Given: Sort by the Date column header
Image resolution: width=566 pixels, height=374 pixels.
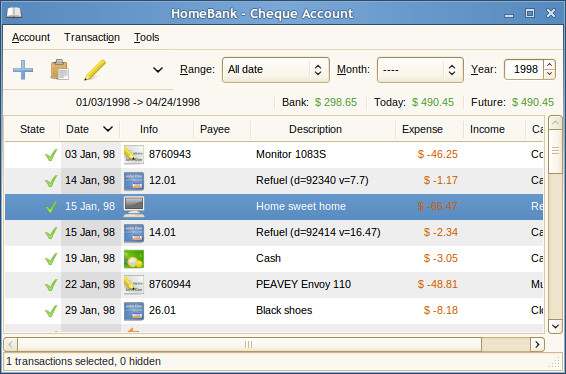Looking at the screenshot, I should pyautogui.click(x=90, y=129).
